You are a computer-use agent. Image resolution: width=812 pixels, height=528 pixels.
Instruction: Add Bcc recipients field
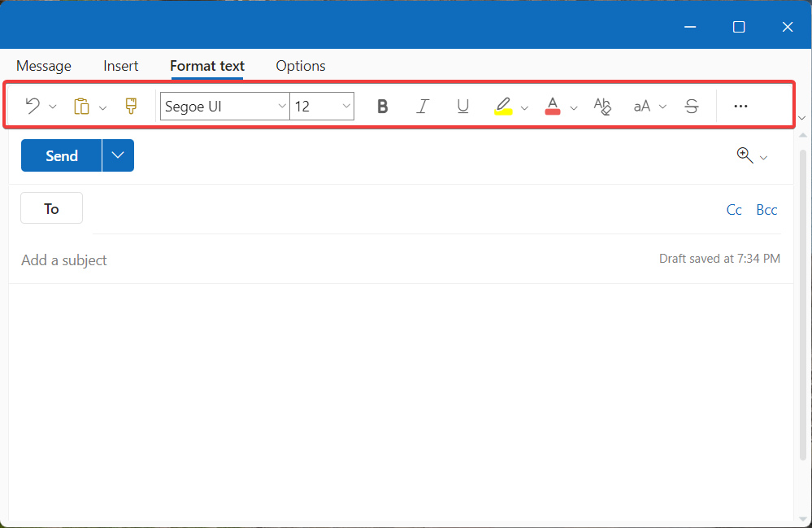click(766, 209)
